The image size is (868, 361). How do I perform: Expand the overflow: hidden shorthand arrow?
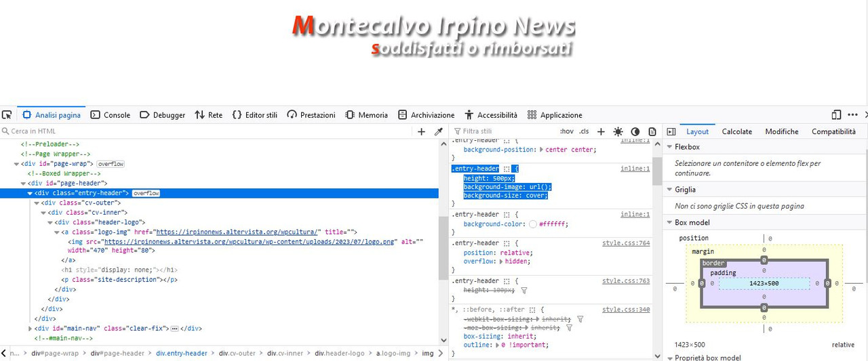coord(502,261)
